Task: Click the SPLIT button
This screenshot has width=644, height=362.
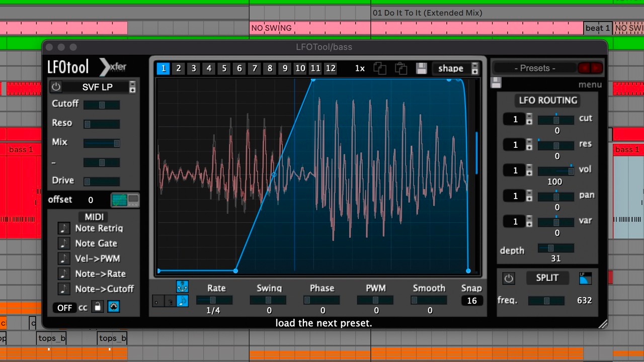Action: tap(547, 278)
